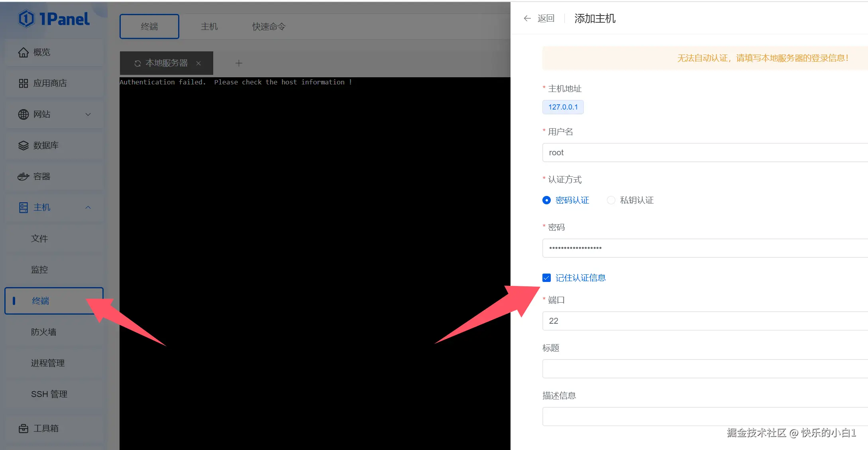Focus the 端口 field with 22

[705, 321]
